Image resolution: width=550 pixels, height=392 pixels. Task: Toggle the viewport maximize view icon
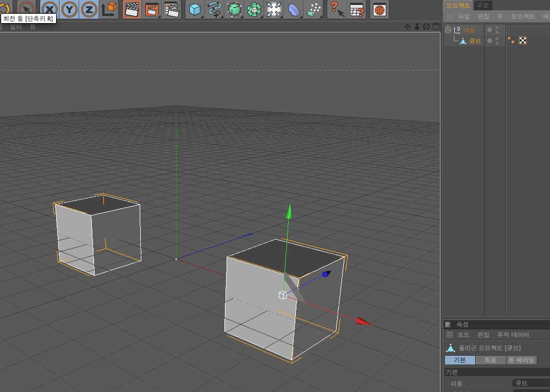click(436, 26)
